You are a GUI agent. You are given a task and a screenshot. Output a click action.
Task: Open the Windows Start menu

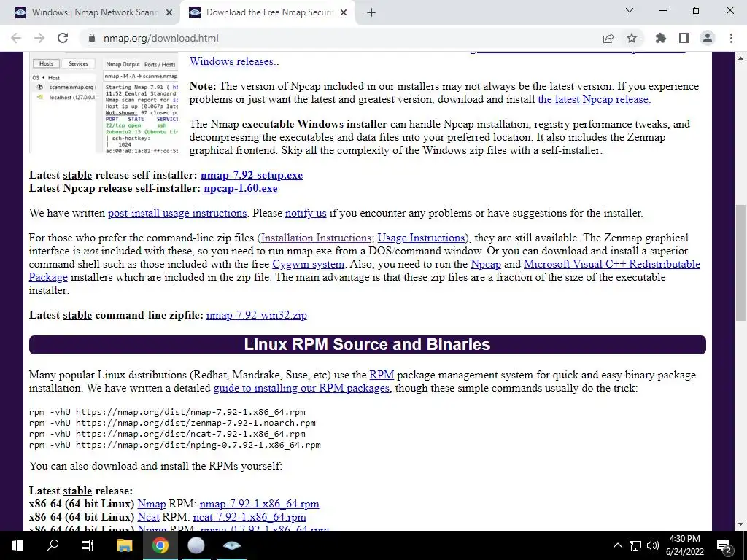coord(17,545)
